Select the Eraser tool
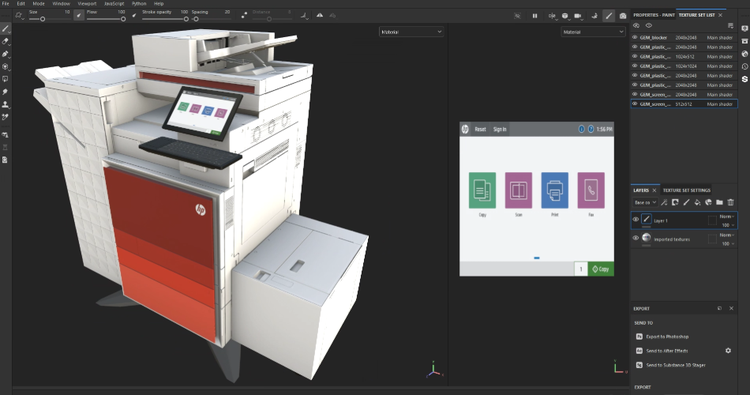Screen dimensions: 750x395 click(5, 42)
